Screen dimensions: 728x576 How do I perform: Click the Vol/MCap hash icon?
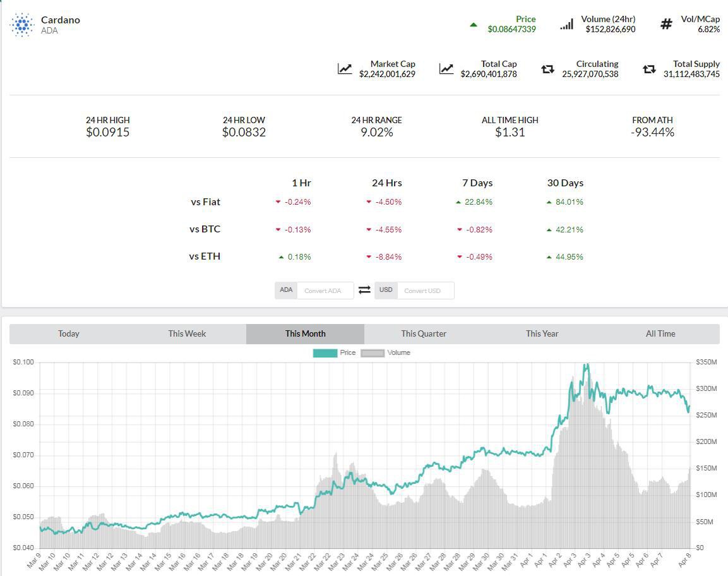666,24
